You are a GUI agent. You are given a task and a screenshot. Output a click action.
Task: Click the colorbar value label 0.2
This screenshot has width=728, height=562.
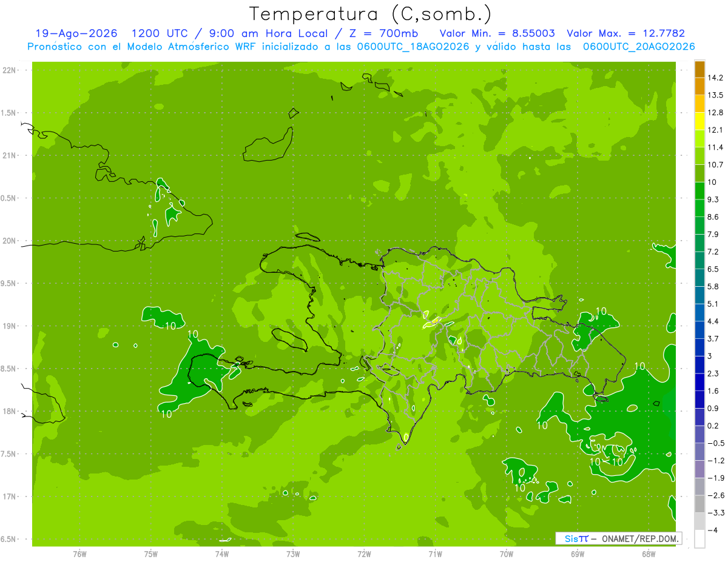click(713, 426)
